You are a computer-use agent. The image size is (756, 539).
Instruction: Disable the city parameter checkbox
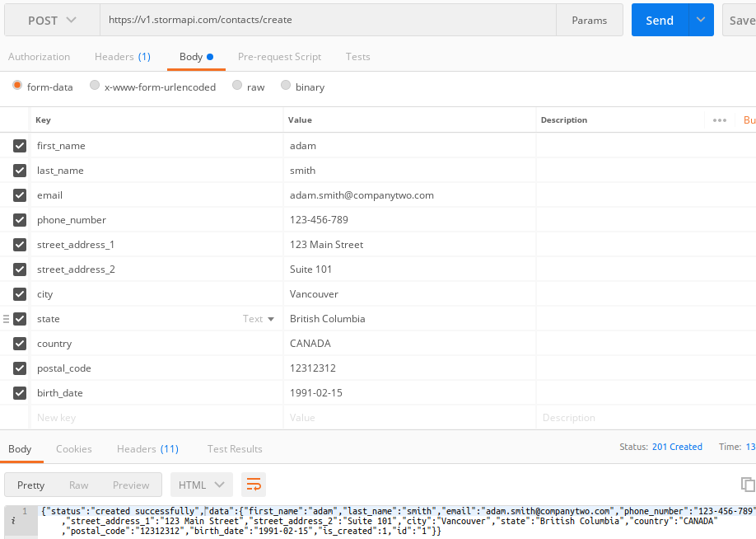20,294
